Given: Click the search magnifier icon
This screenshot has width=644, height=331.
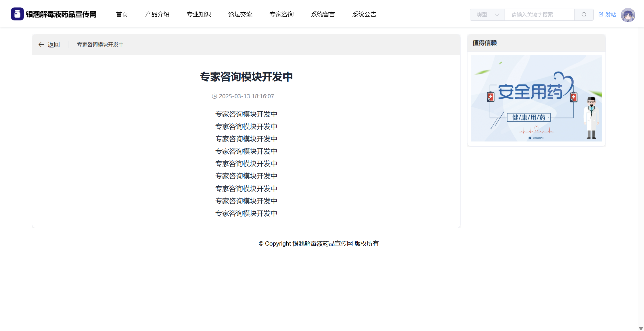Looking at the screenshot, I should coord(584,15).
